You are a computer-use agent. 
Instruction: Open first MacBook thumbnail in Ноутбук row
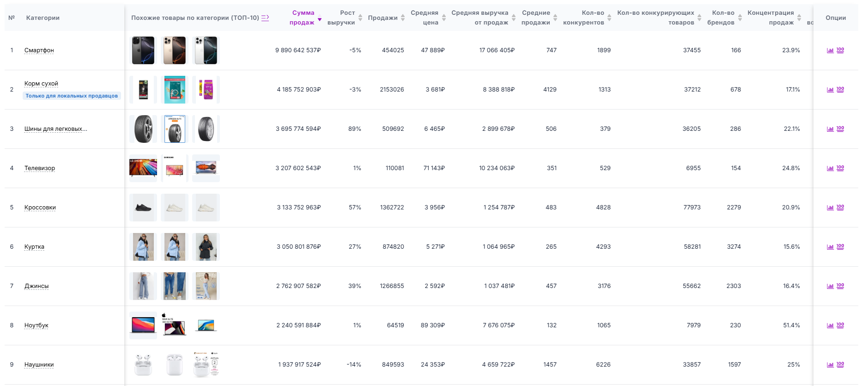pos(143,325)
